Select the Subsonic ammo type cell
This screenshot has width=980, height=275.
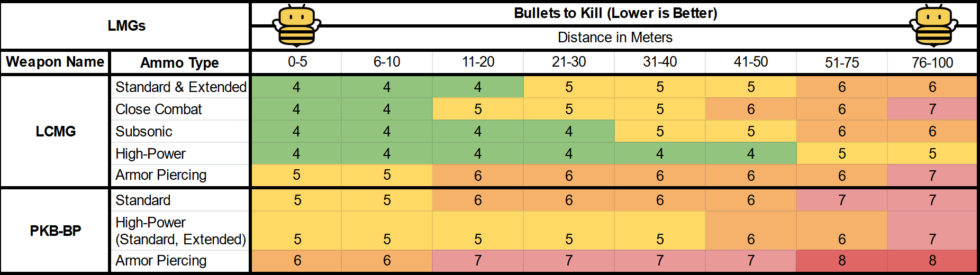click(x=144, y=131)
